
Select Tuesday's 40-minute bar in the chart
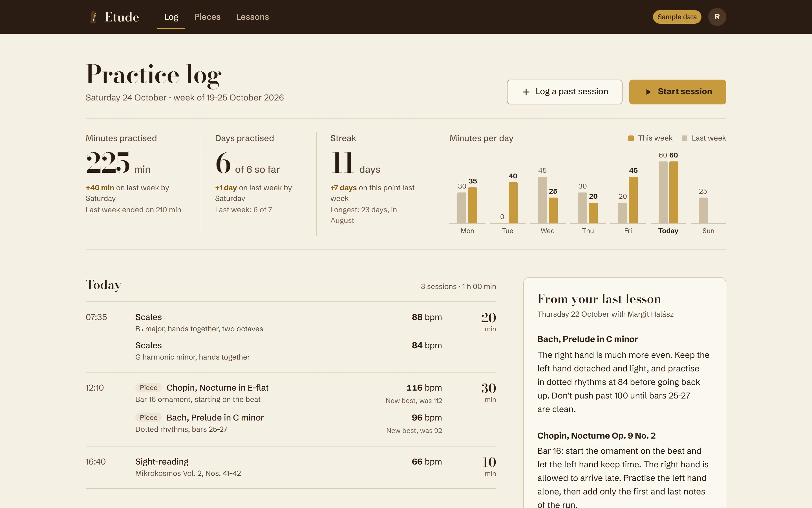click(x=513, y=203)
